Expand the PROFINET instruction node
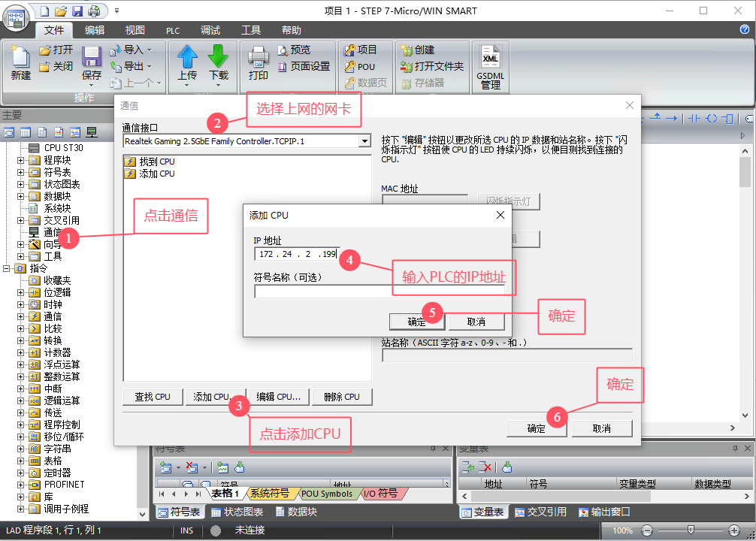756x541 pixels. pos(20,485)
